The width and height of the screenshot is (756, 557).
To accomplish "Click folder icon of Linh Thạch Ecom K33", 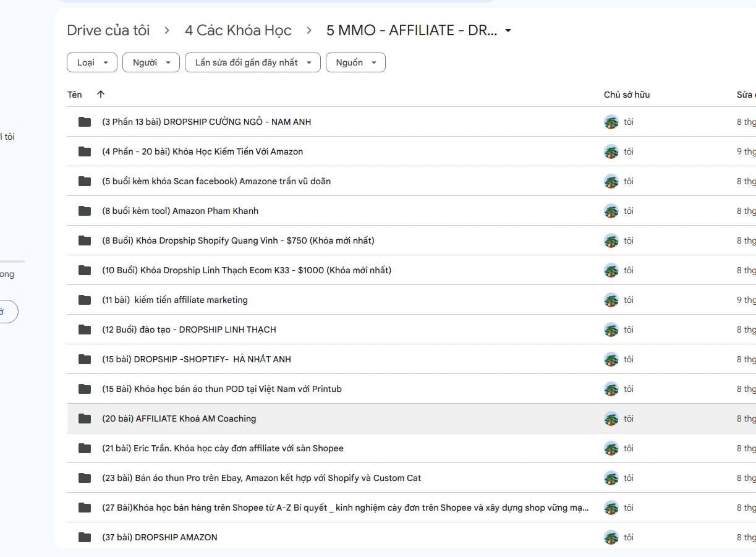I will click(x=85, y=270).
